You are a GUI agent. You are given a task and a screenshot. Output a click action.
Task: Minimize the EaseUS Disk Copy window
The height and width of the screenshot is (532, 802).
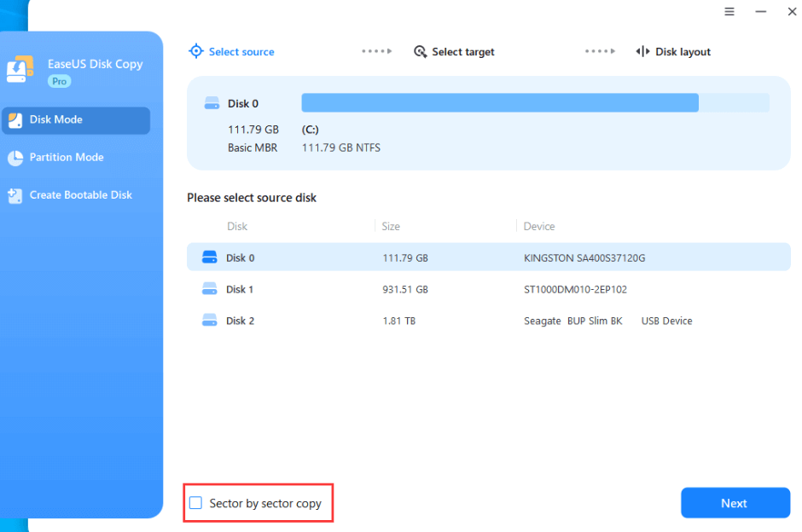coord(760,11)
